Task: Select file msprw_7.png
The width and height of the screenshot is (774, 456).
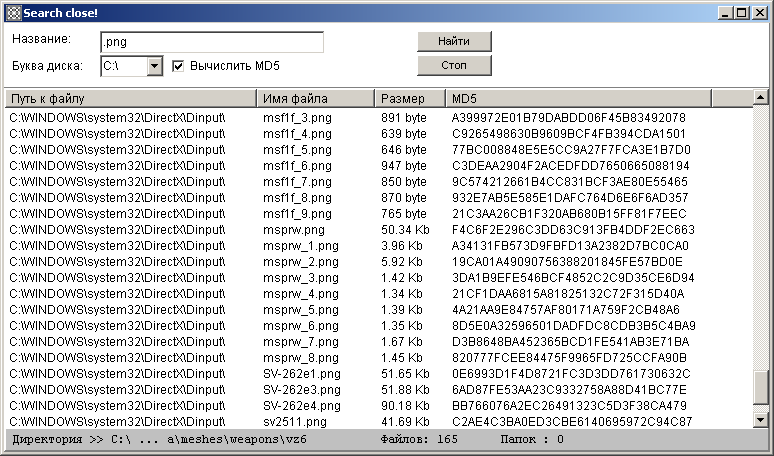Action: (301, 342)
